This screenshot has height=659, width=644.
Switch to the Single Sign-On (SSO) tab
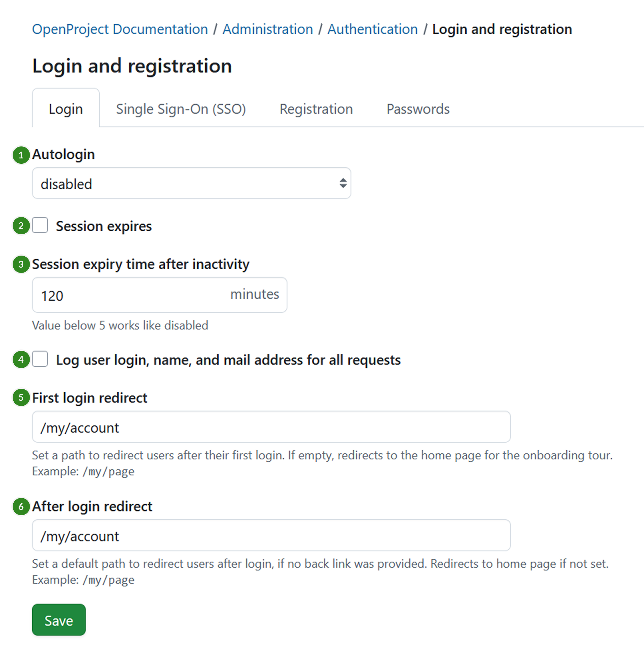point(181,109)
